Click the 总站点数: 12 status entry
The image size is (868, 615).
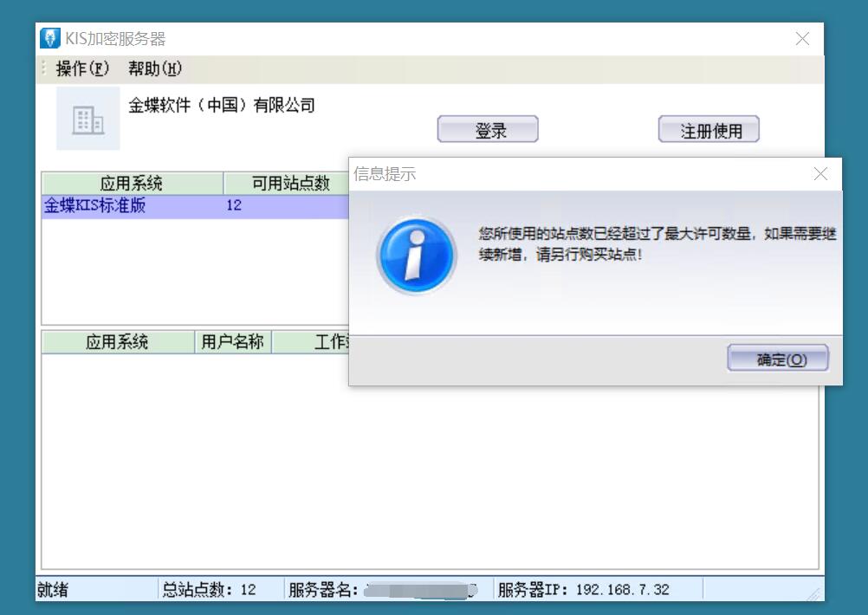click(210, 590)
